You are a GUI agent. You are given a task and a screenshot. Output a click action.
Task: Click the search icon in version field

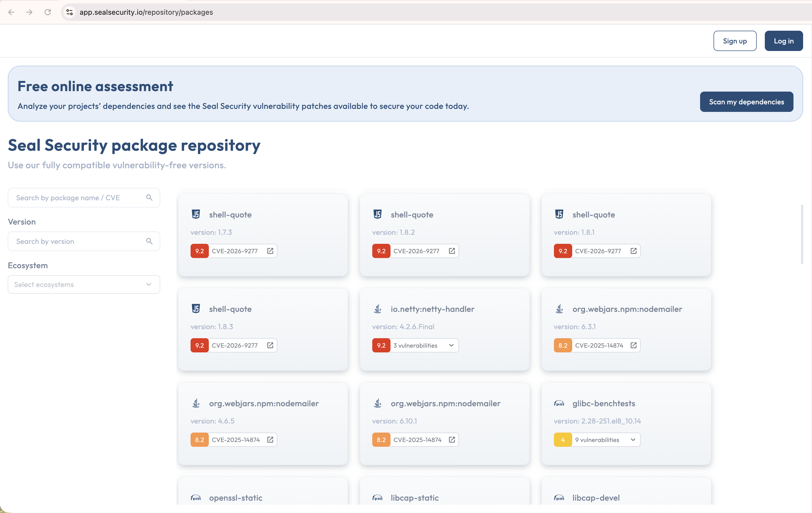[149, 241]
